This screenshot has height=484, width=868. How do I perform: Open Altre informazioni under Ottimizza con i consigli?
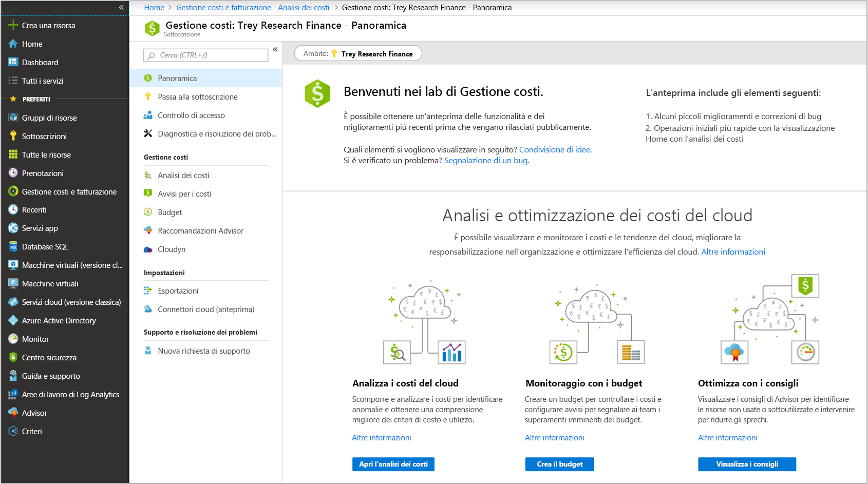(x=728, y=437)
